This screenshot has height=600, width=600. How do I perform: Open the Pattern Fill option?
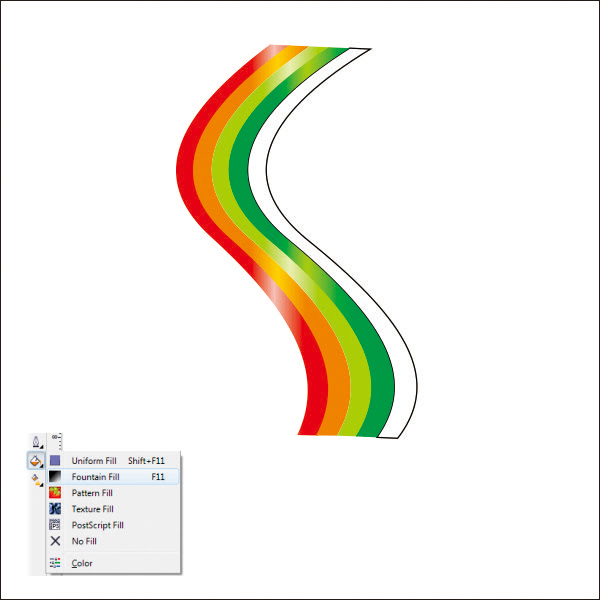pos(113,493)
